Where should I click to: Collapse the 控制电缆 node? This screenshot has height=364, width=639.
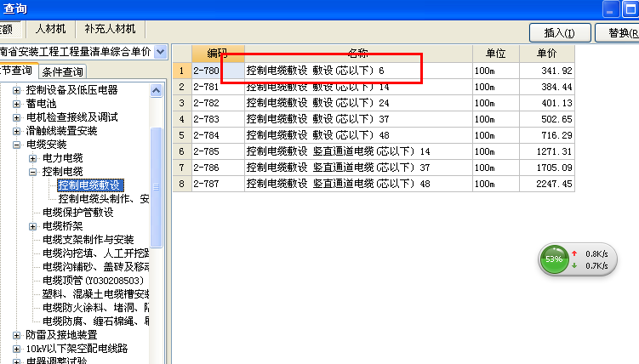tap(32, 172)
